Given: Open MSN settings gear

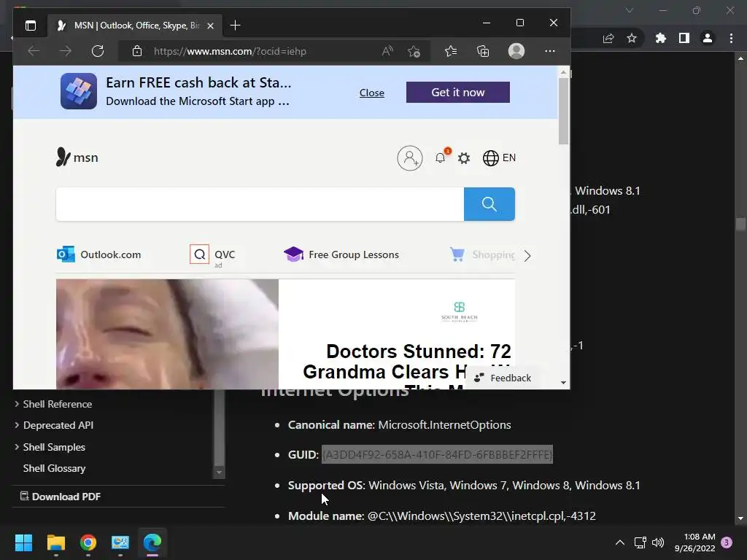Looking at the screenshot, I should [x=463, y=158].
